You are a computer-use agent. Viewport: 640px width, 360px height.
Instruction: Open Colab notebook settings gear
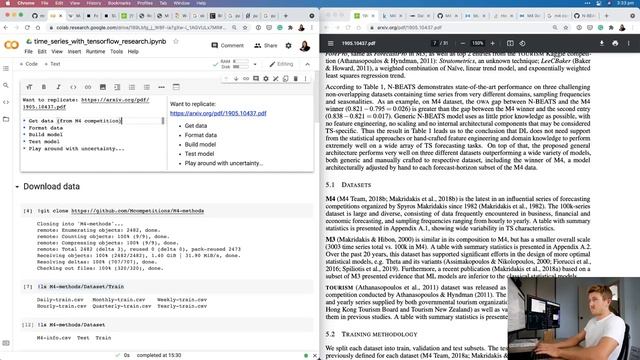pyautogui.click(x=289, y=45)
